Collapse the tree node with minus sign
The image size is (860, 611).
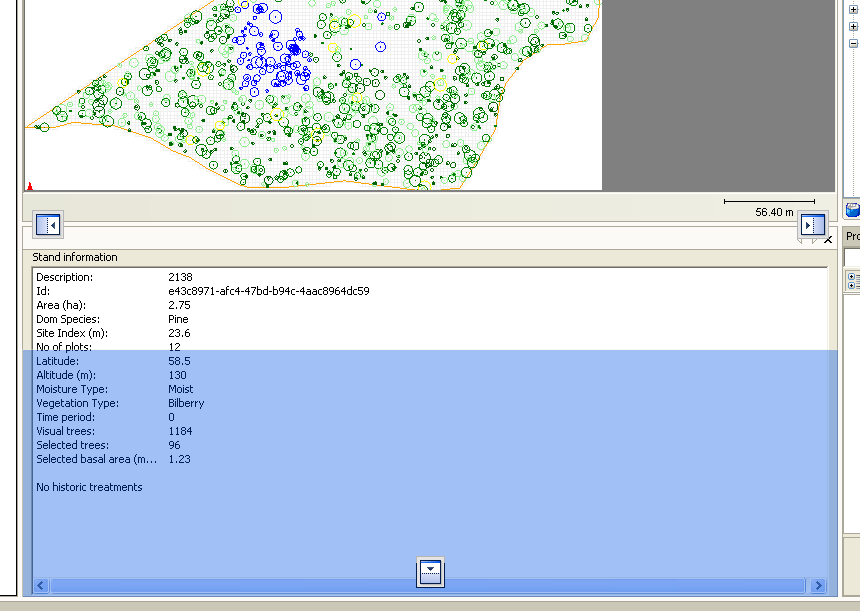tap(853, 43)
